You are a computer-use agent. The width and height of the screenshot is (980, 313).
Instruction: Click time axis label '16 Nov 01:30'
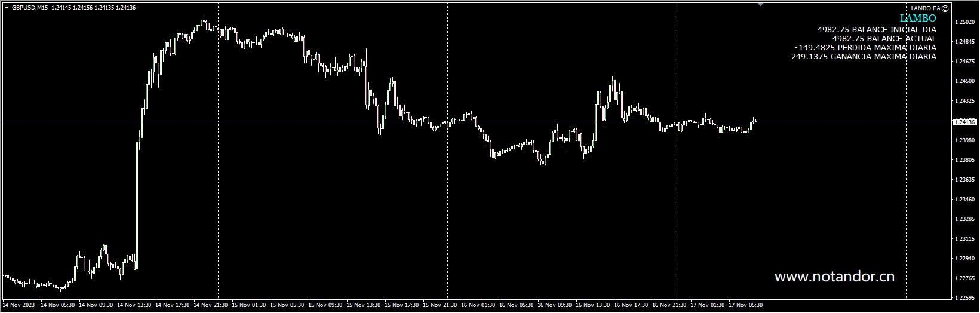[x=478, y=305]
